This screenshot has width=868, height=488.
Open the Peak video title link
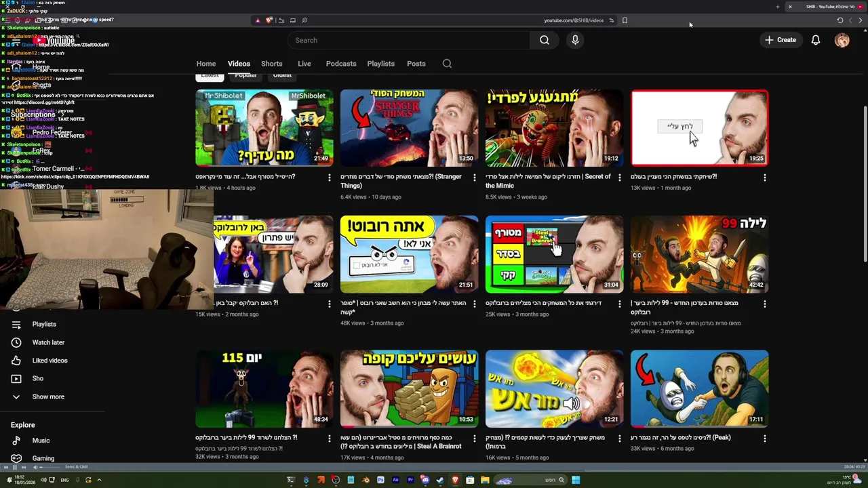pyautogui.click(x=681, y=438)
